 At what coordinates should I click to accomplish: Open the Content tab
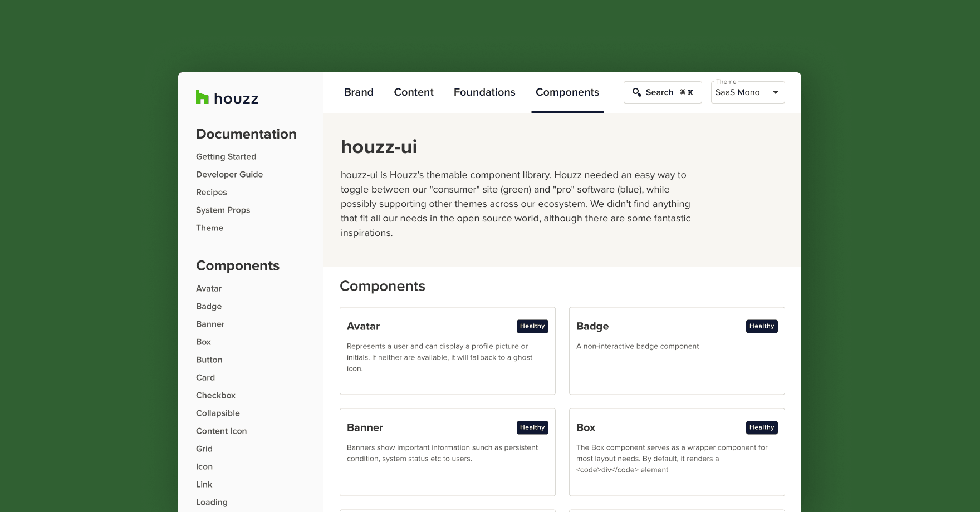pos(414,92)
